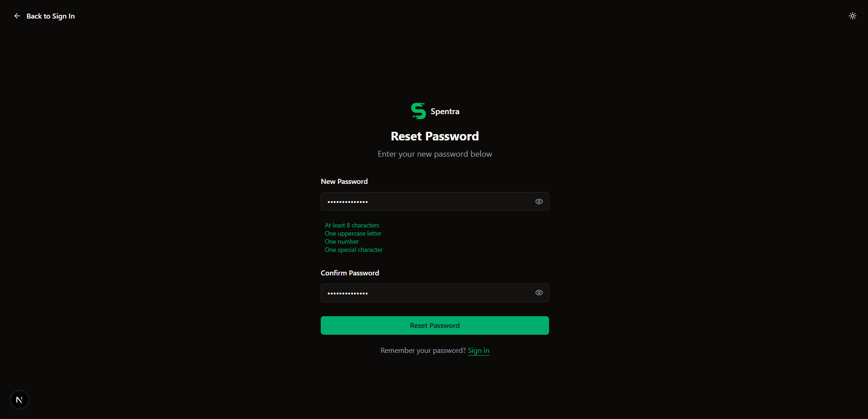Click the 'At least 8 characters' requirement

pyautogui.click(x=352, y=225)
